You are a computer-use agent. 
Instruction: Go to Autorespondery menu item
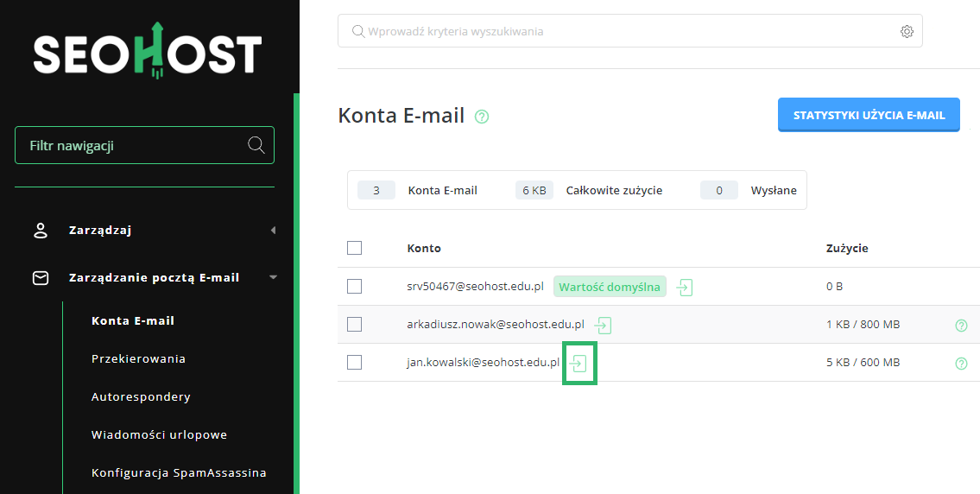[x=141, y=396]
